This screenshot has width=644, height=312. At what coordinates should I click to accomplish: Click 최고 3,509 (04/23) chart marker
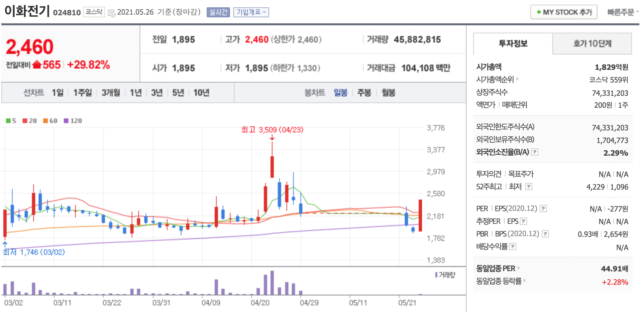[x=272, y=130]
